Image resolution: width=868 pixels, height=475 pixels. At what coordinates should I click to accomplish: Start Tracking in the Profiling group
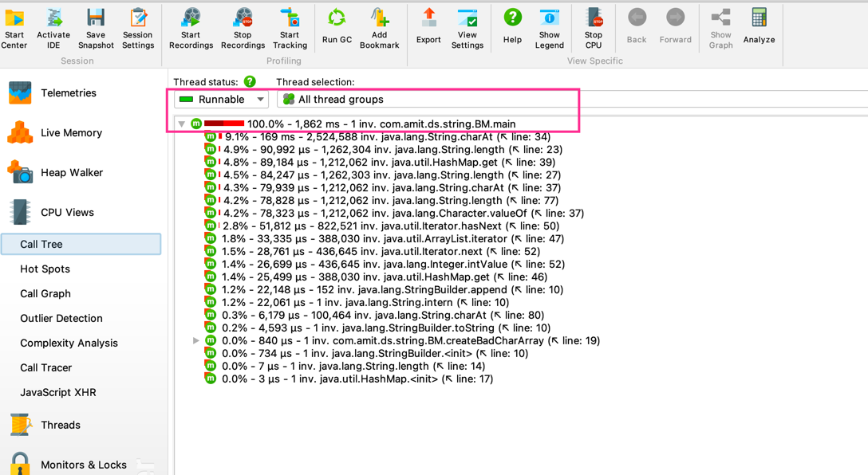(x=290, y=29)
